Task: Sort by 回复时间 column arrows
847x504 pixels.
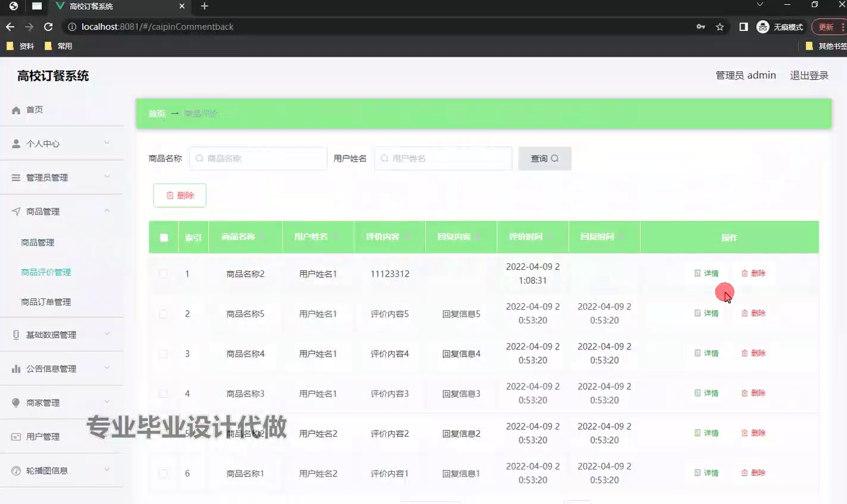Action: click(620, 237)
